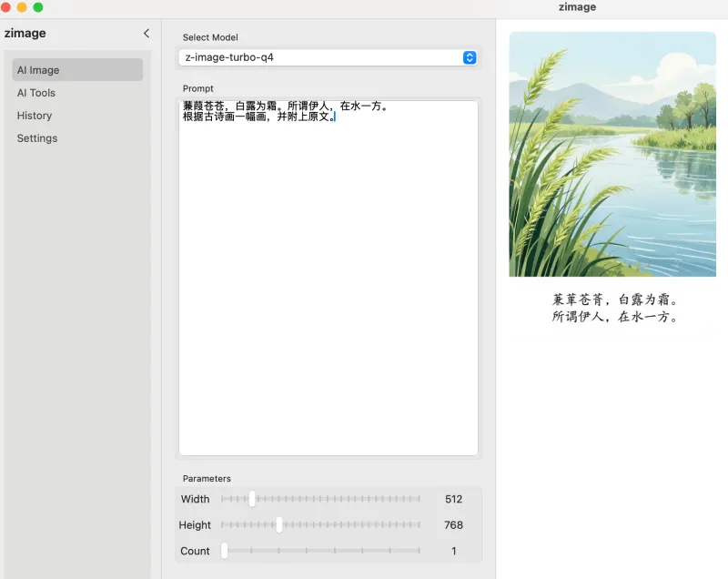This screenshot has width=728, height=579.
Task: Select the generated riverside painting thumbnail
Action: click(612, 152)
